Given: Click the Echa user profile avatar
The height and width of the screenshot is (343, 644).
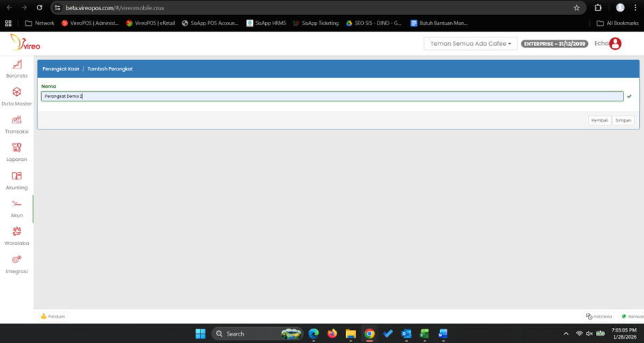Looking at the screenshot, I should pos(615,44).
